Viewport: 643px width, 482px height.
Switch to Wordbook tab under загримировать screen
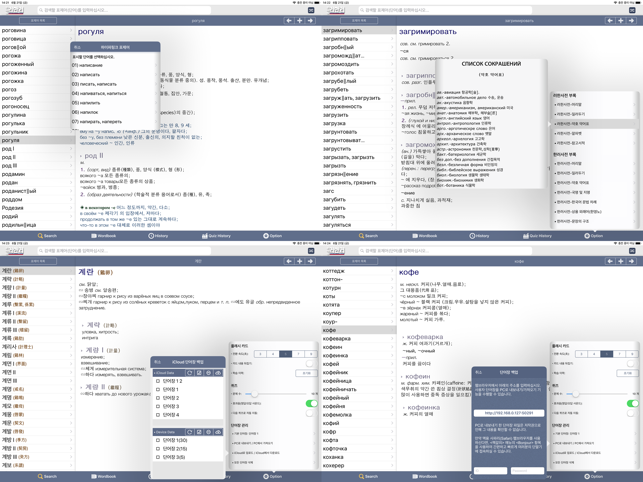coord(425,236)
